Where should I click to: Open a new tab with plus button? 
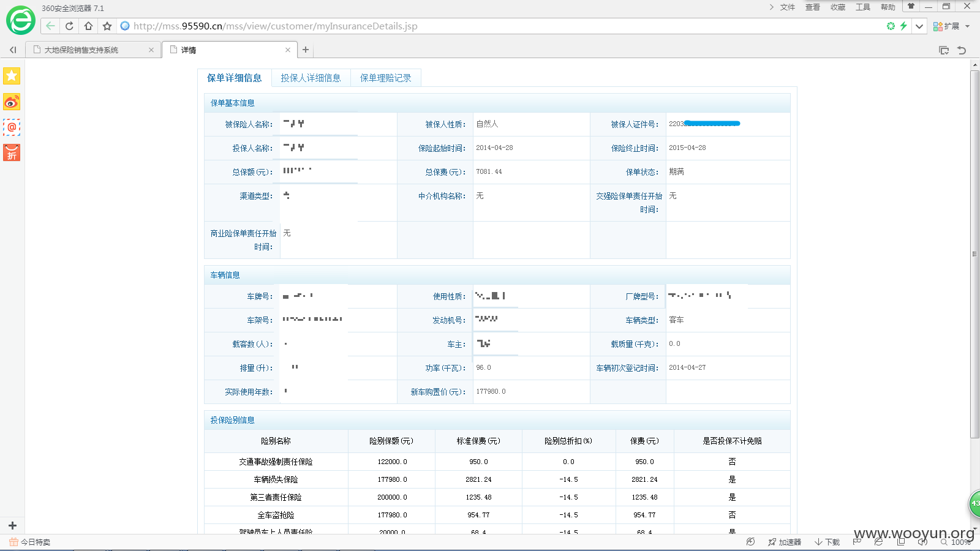point(306,50)
